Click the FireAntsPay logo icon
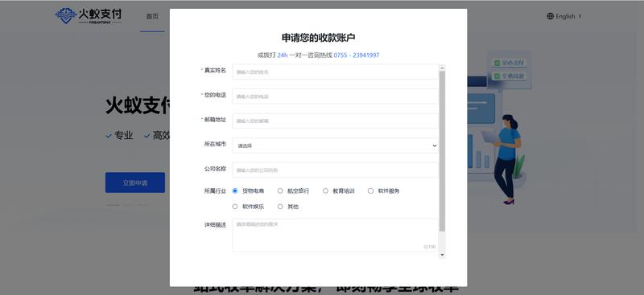Screen dimensions: 644x295 [66, 16]
